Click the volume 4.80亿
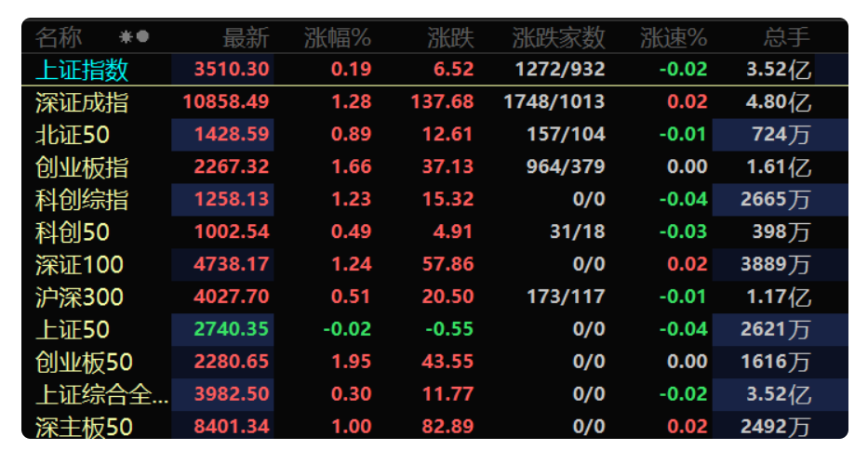 pyautogui.click(x=779, y=102)
